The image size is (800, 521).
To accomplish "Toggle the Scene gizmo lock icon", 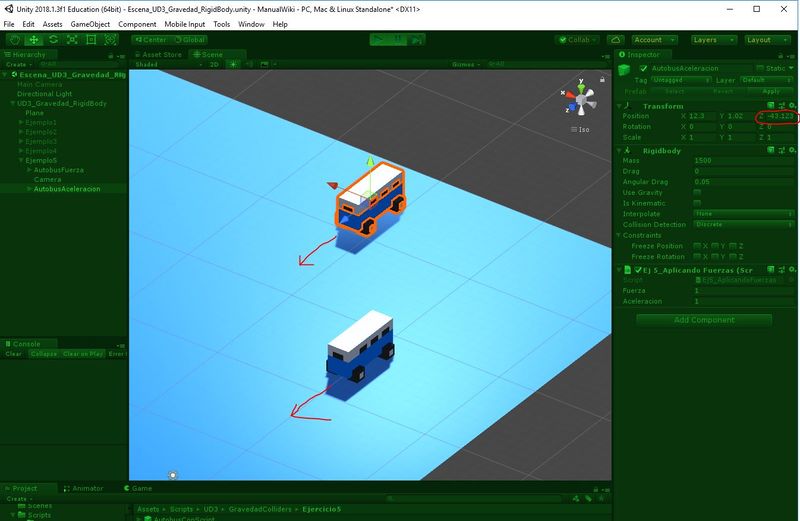I will [x=602, y=80].
